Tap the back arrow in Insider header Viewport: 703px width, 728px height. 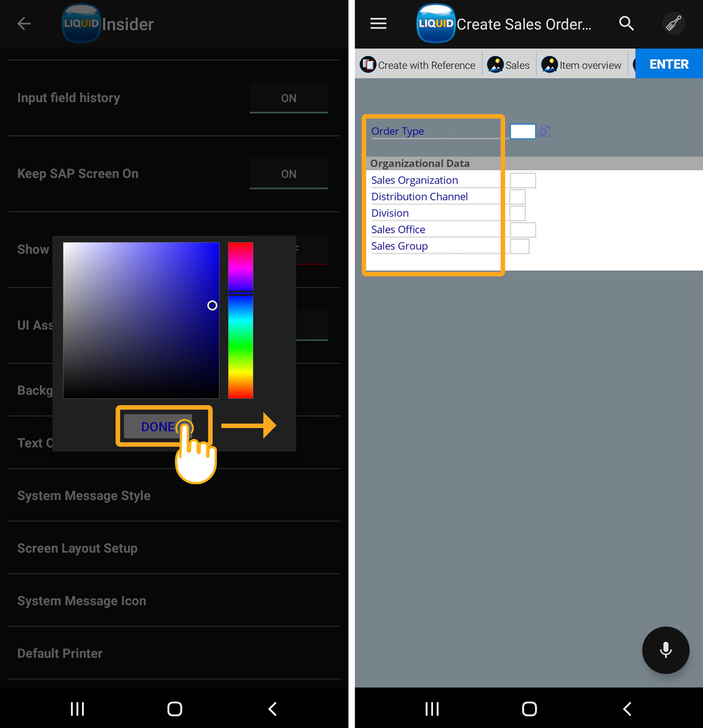(24, 23)
